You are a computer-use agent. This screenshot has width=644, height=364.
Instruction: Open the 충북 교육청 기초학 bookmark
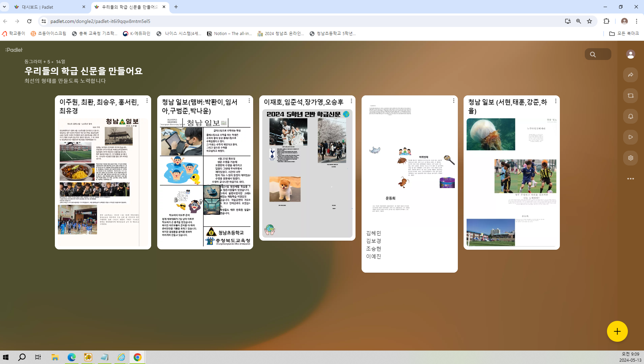coord(95,33)
